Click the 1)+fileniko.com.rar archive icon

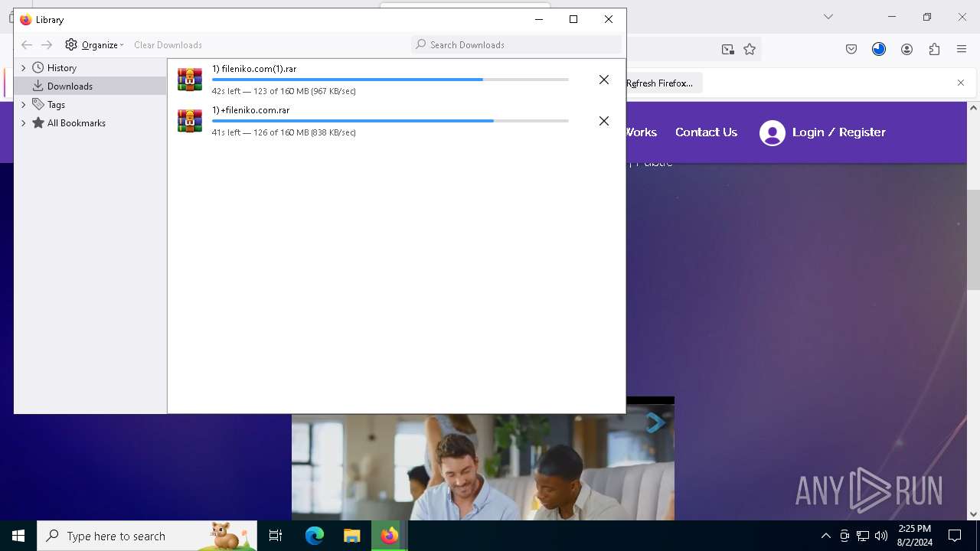coord(190,121)
